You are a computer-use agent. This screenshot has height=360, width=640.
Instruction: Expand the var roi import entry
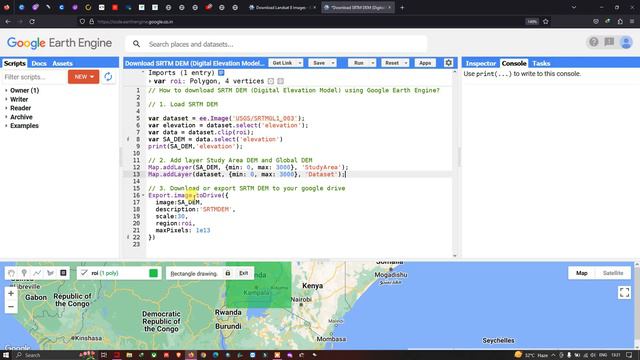pyautogui.click(x=150, y=81)
